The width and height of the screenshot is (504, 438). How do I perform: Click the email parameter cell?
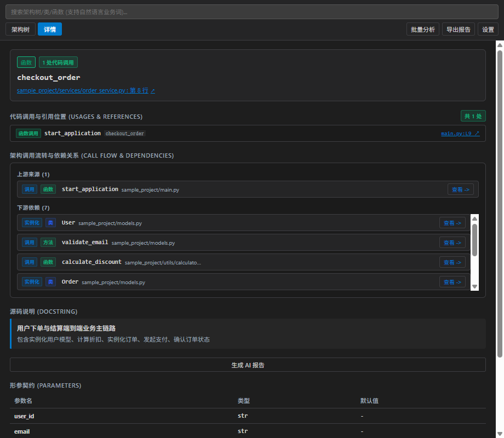[22, 431]
